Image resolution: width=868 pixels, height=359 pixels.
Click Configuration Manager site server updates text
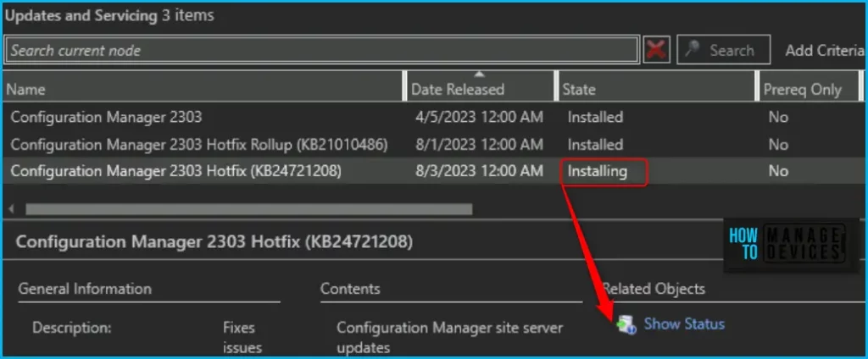coord(449,338)
